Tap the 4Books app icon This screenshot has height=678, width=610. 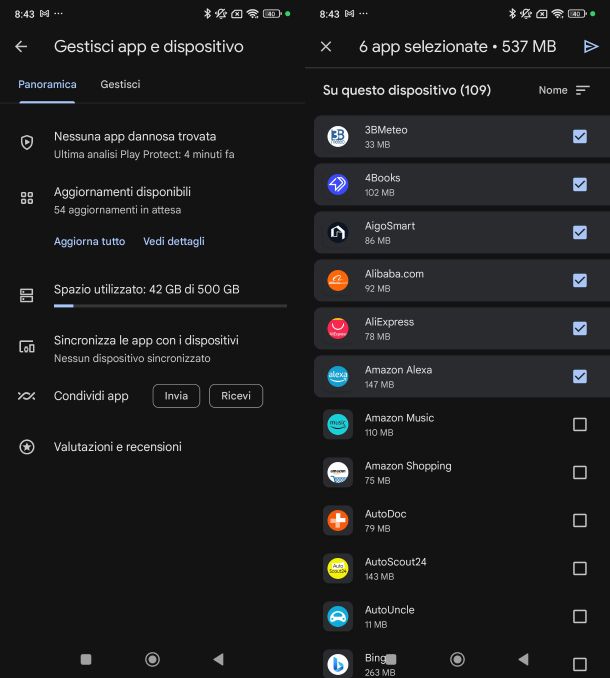(x=338, y=185)
